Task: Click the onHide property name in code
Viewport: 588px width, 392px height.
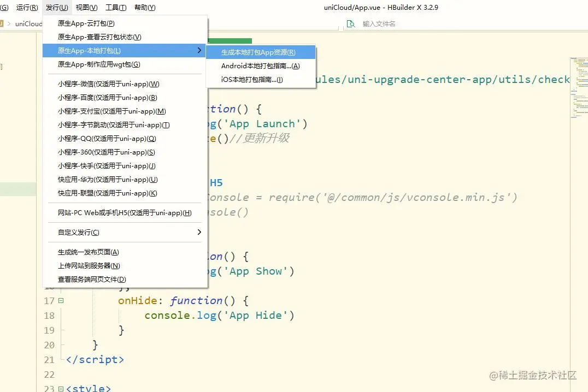Action: click(137, 301)
